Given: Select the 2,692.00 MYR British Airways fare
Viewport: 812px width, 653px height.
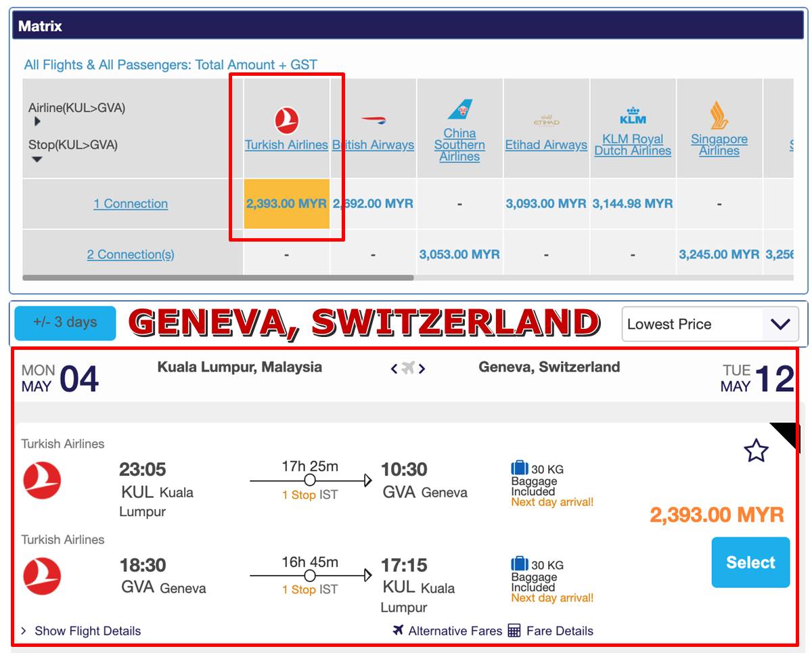Looking at the screenshot, I should point(373,204).
